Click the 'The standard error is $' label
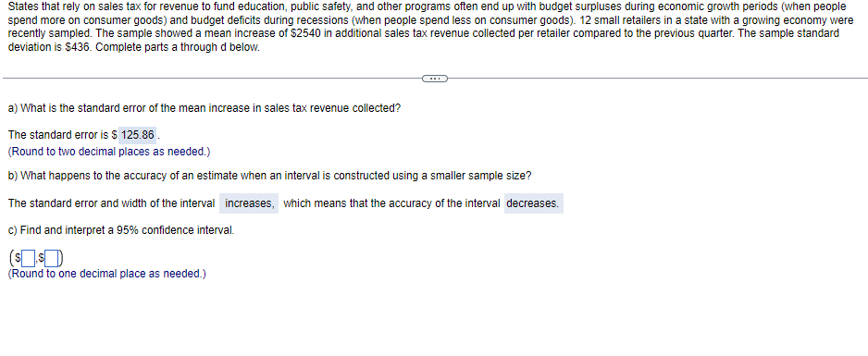Screen dimensions: 868x356 (x=63, y=135)
